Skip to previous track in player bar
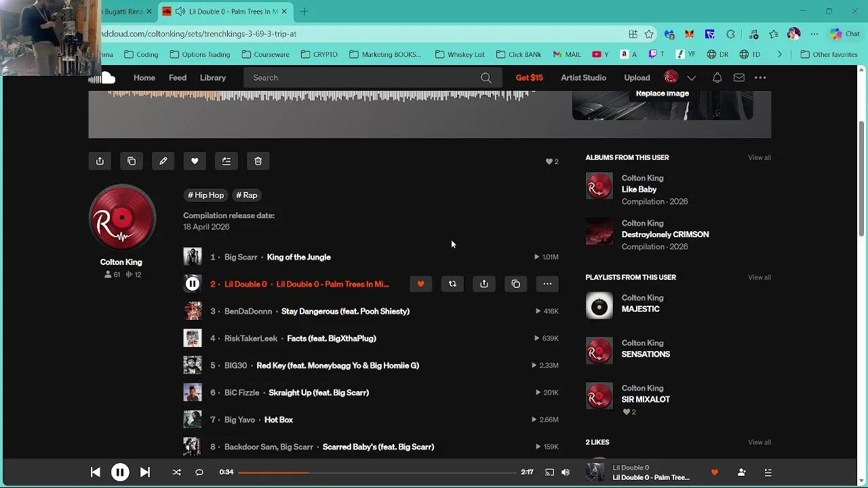The height and width of the screenshot is (488, 868). tap(95, 472)
